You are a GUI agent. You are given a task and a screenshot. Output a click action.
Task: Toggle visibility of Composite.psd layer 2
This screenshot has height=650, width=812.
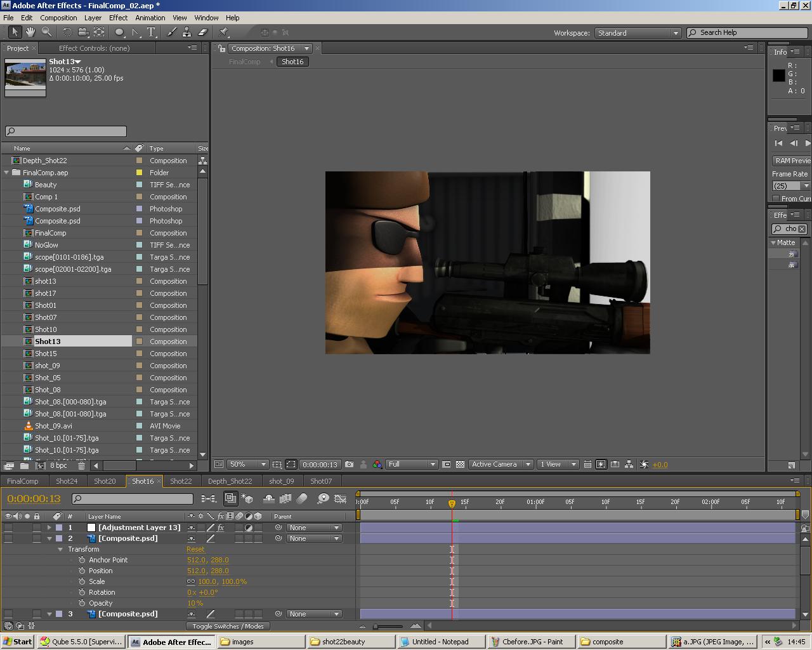(8, 538)
